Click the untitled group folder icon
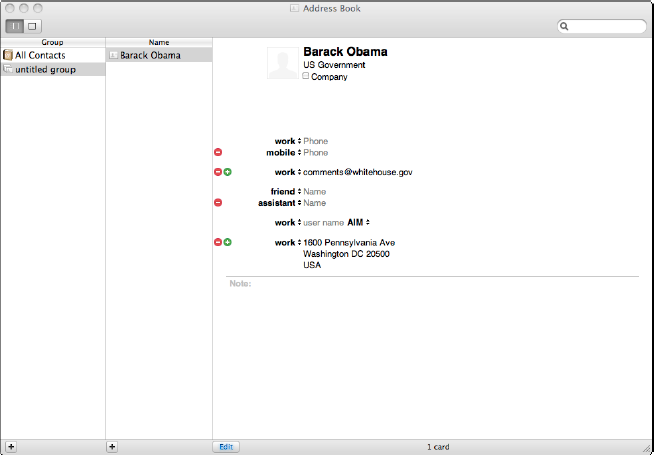The image size is (654, 456). click(8, 69)
